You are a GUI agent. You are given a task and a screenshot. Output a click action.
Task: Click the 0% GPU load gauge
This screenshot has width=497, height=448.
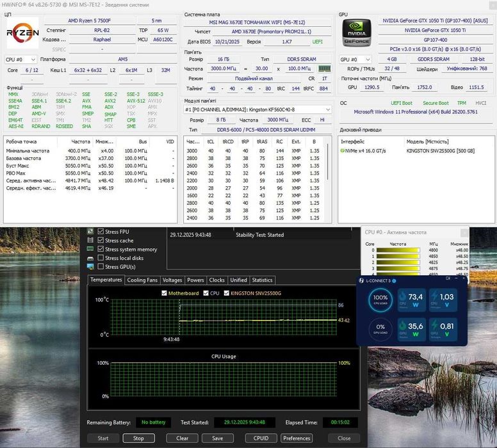point(380,328)
